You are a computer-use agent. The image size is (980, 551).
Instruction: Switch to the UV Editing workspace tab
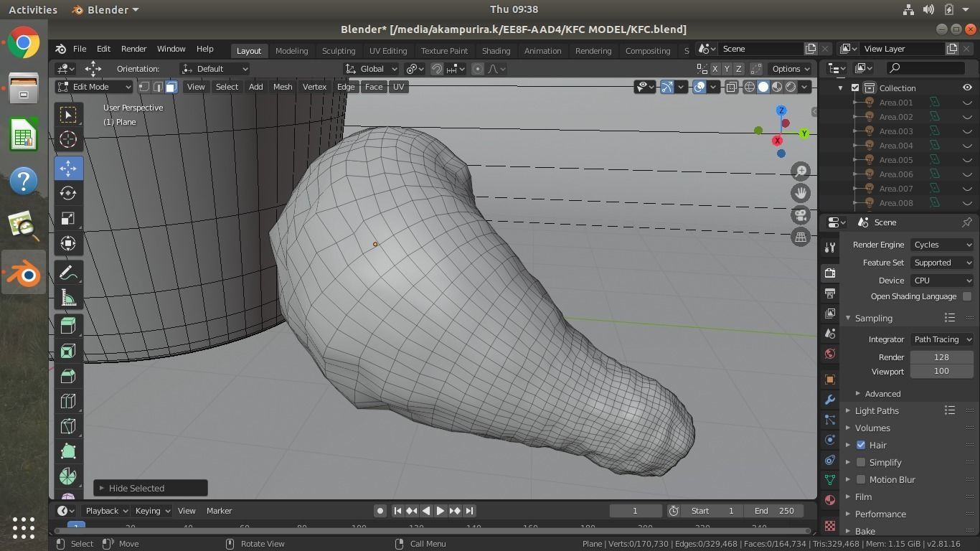388,51
